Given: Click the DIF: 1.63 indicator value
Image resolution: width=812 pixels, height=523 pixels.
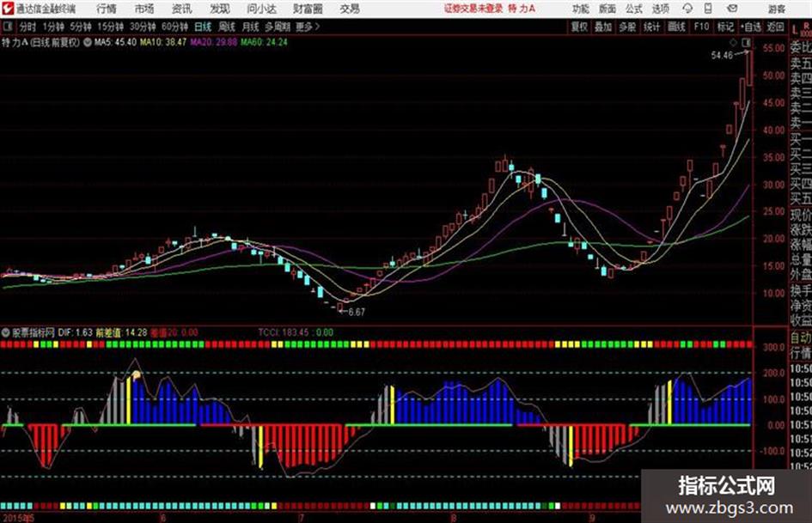Looking at the screenshot, I should [x=75, y=332].
